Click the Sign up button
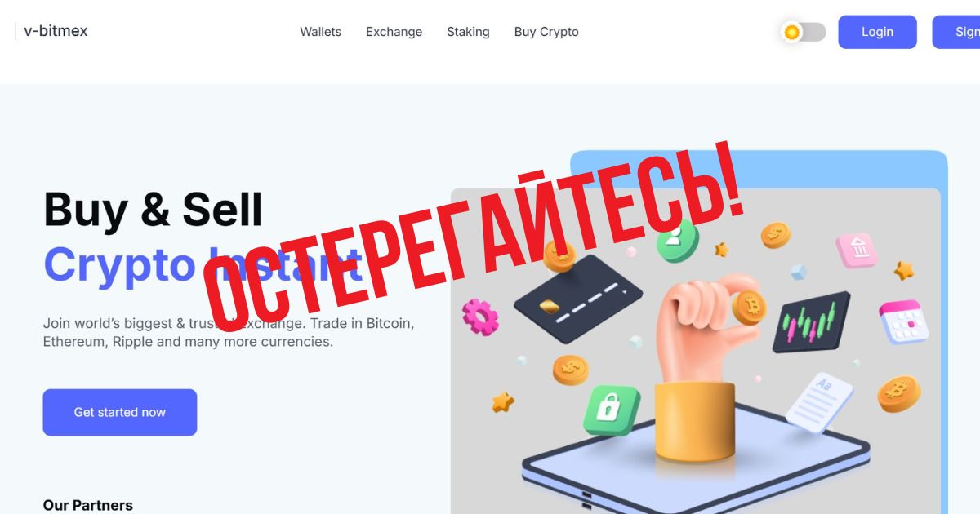 click(x=957, y=32)
